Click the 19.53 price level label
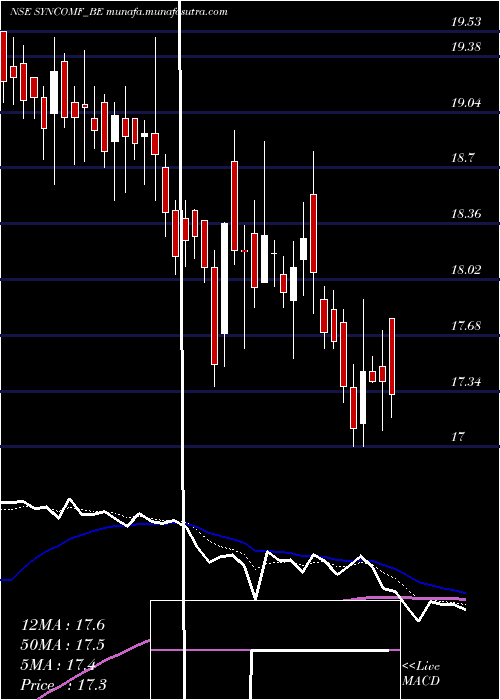 [466, 22]
